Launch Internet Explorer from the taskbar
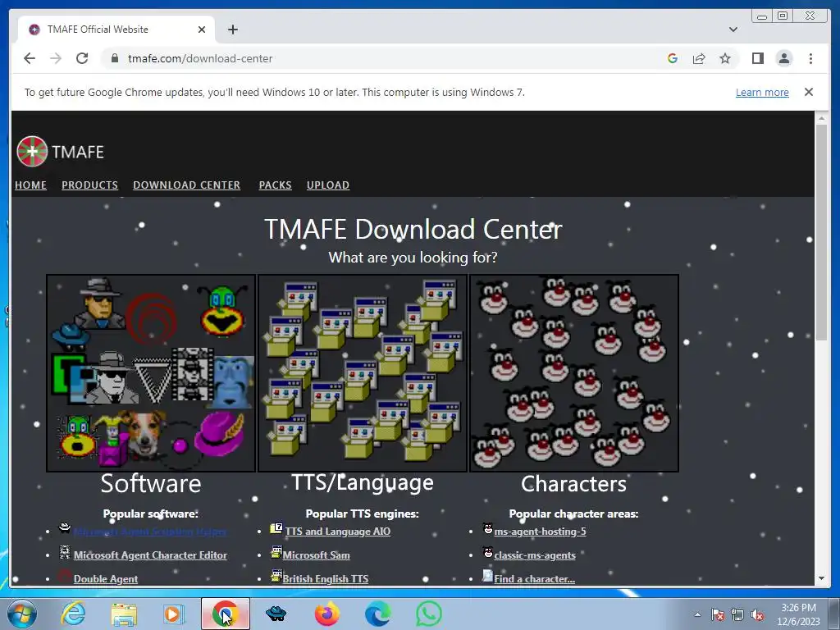Image resolution: width=840 pixels, height=630 pixels. click(73, 614)
